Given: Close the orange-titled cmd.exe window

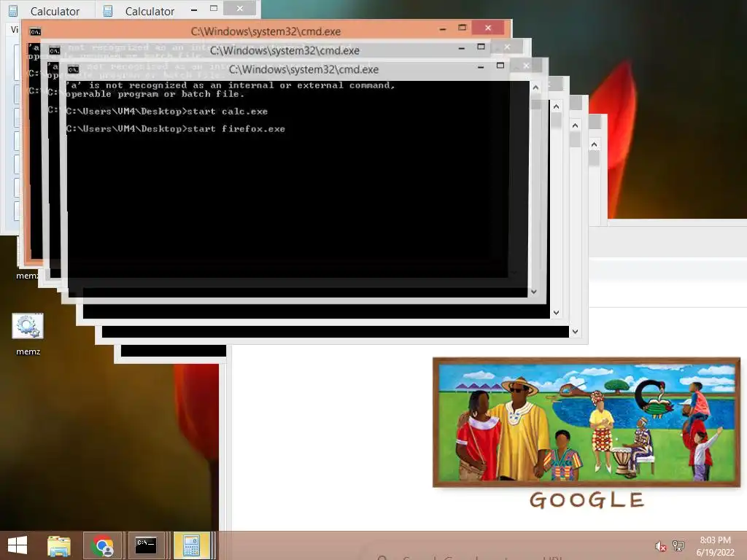Looking at the screenshot, I should [488, 28].
